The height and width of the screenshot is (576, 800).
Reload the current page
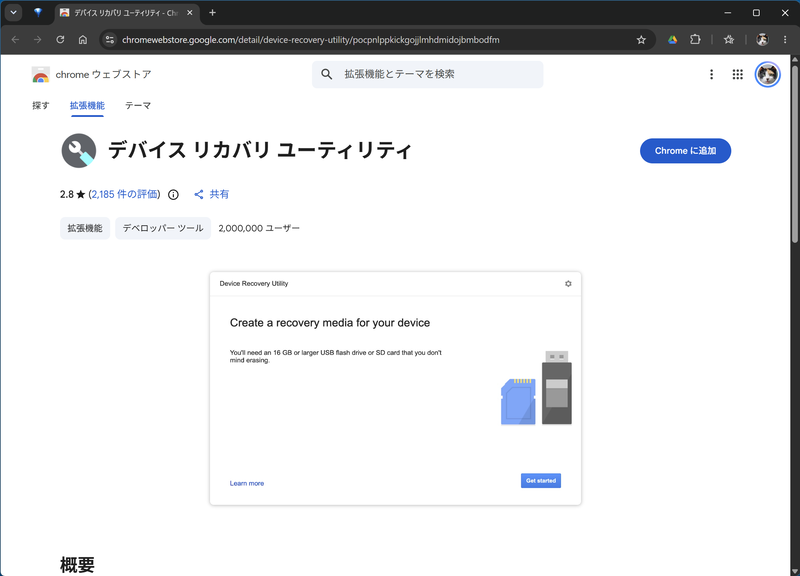coord(60,39)
